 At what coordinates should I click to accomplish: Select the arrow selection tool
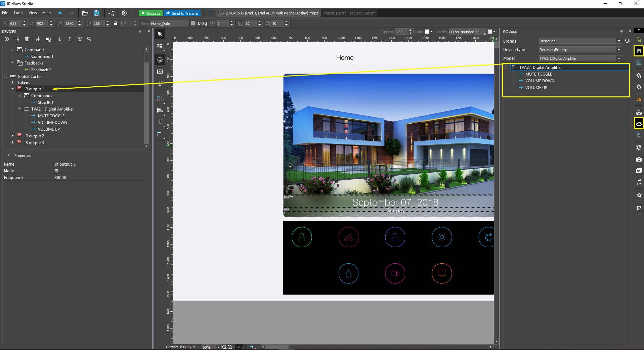160,34
